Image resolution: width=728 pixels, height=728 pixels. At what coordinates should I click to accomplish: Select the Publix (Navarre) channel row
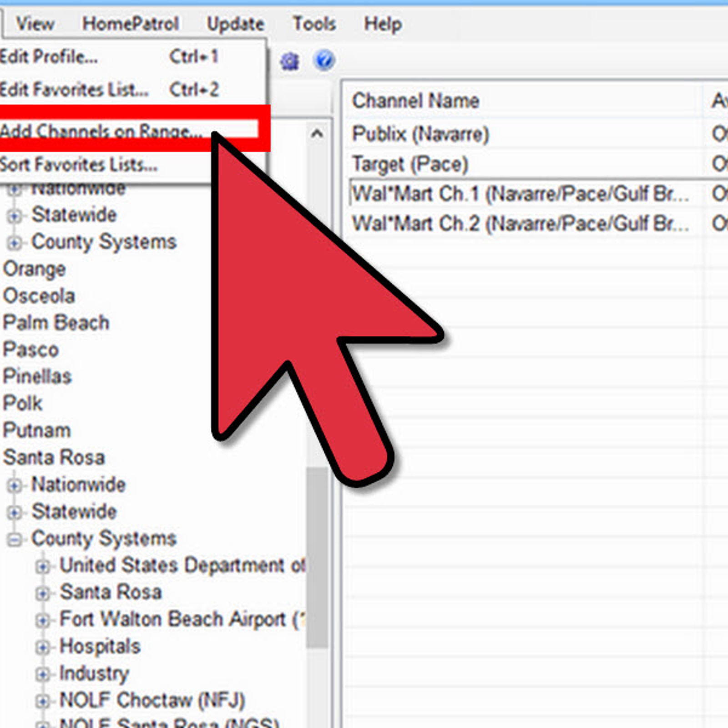click(x=420, y=134)
